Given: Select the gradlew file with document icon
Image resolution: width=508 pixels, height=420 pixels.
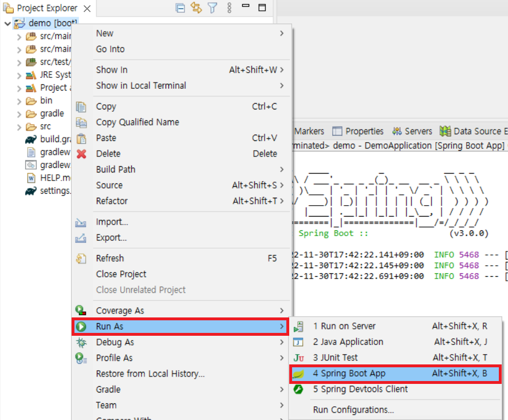Looking at the screenshot, I should [x=48, y=152].
